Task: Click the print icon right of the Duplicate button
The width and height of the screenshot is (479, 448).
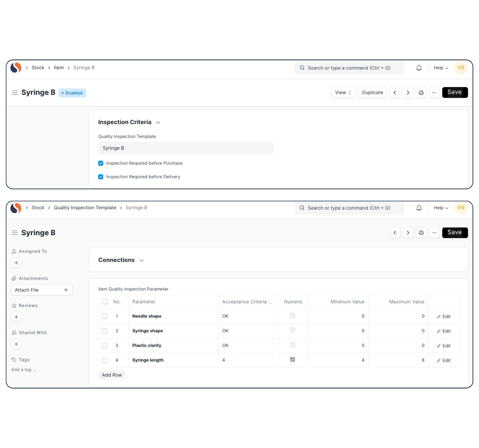Action: pyautogui.click(x=421, y=93)
